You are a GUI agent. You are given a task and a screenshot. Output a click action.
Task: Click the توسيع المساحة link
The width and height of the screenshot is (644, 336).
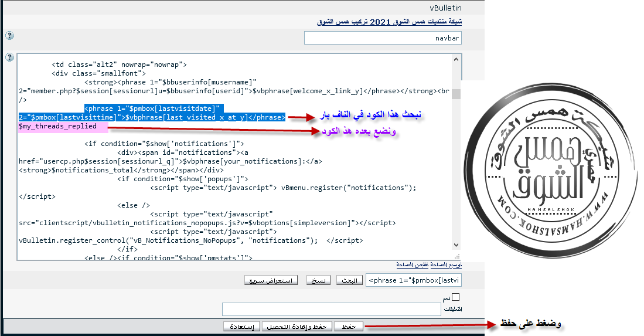point(446,265)
